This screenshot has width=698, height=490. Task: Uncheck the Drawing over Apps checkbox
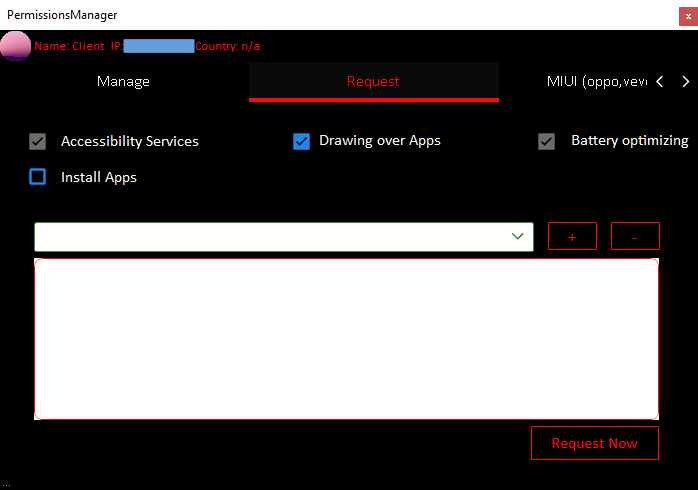pos(301,141)
